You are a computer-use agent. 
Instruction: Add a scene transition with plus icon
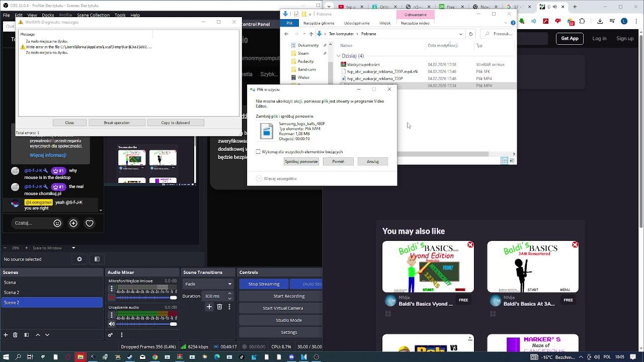209,307
